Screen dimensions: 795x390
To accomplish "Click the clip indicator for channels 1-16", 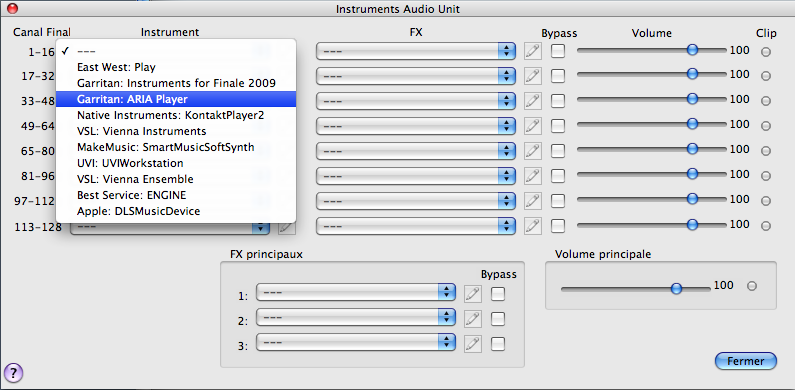I will (x=766, y=51).
